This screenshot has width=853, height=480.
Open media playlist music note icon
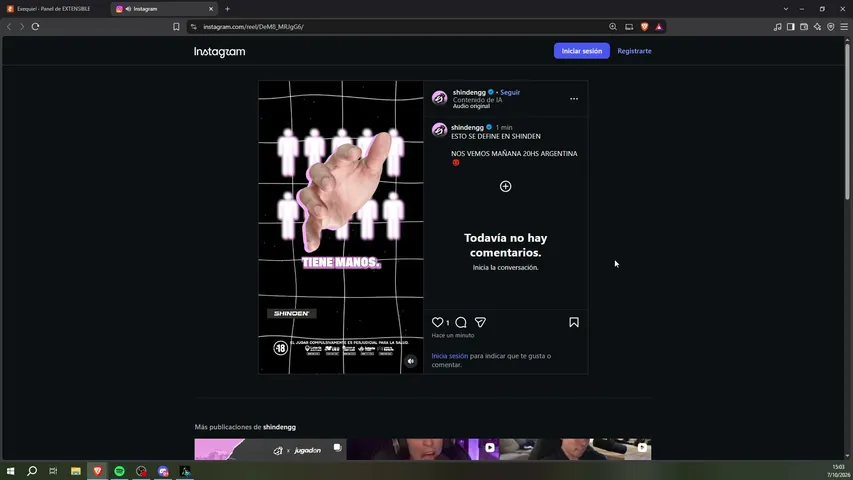click(x=777, y=26)
